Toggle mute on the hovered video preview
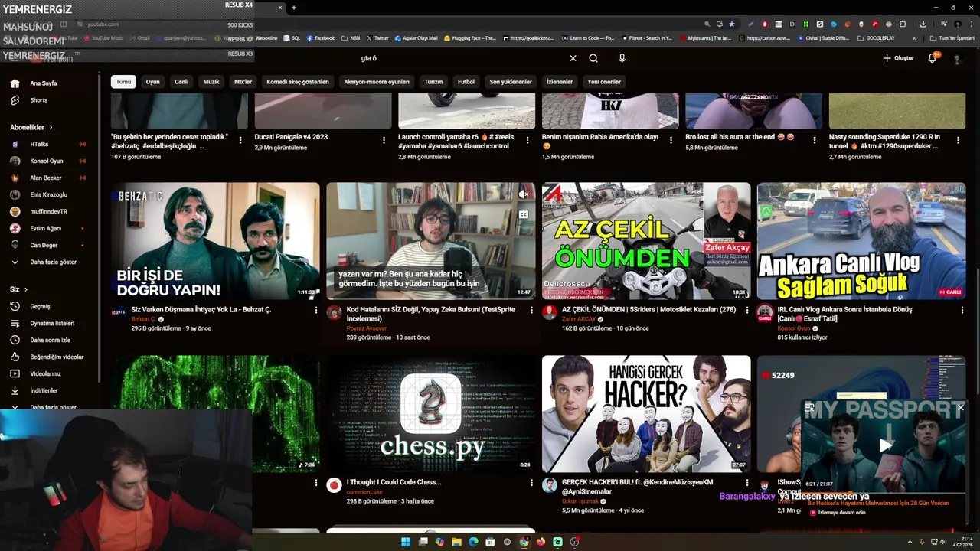Viewport: 980px width, 551px height. click(x=524, y=195)
